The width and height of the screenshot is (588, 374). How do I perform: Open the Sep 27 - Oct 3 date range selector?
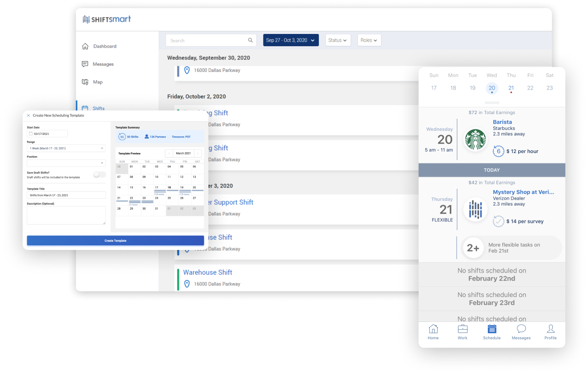tap(291, 40)
